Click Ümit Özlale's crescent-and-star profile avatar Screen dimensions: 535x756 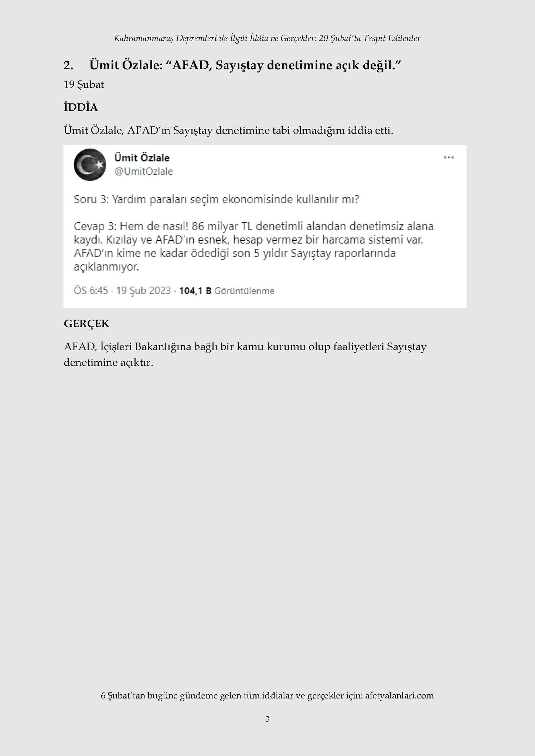click(90, 164)
